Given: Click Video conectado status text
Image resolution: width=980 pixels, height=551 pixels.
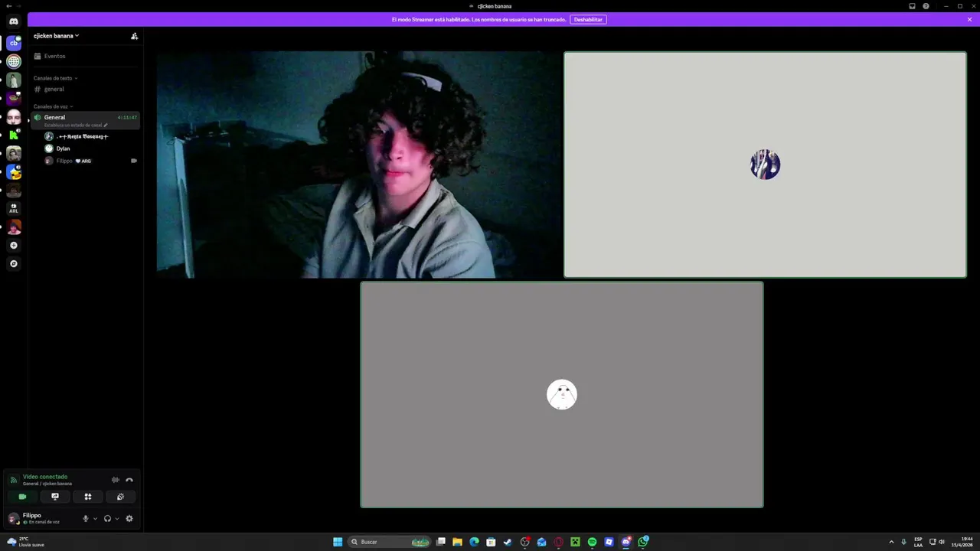Looking at the screenshot, I should [45, 477].
